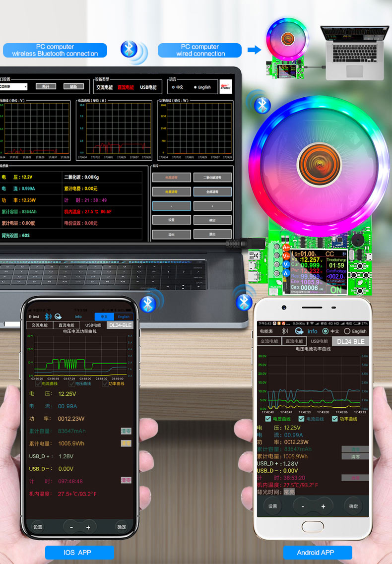This screenshot has height=564, width=392.
Task: Click the 全部清零 button in the PC command panel
Action: (212, 191)
